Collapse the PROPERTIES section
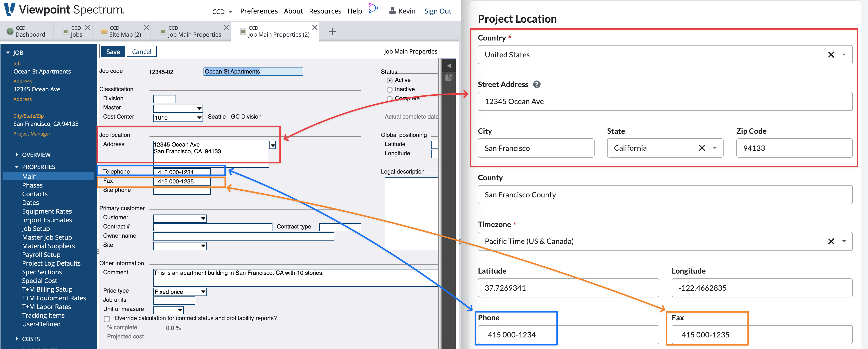The width and height of the screenshot is (868, 349). pos(17,167)
